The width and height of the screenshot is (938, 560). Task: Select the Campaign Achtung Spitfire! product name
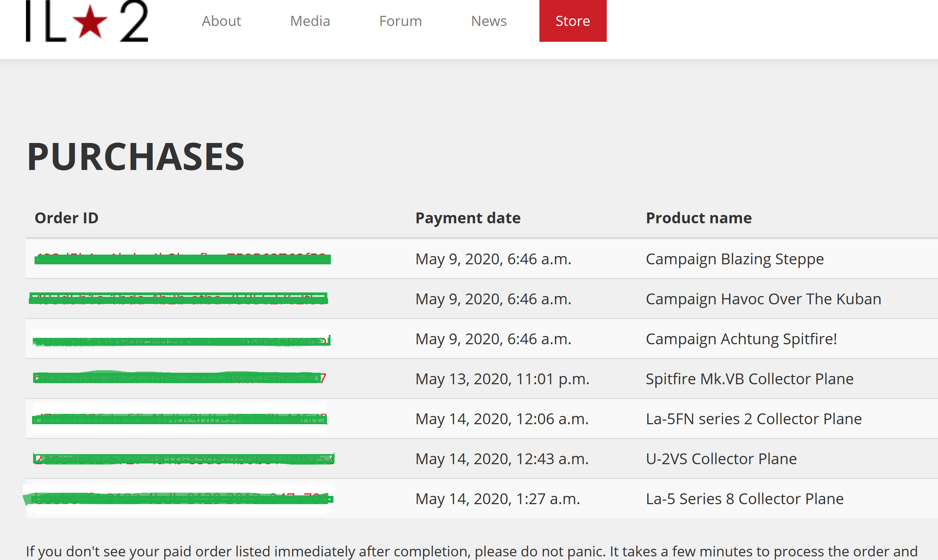coord(741,339)
